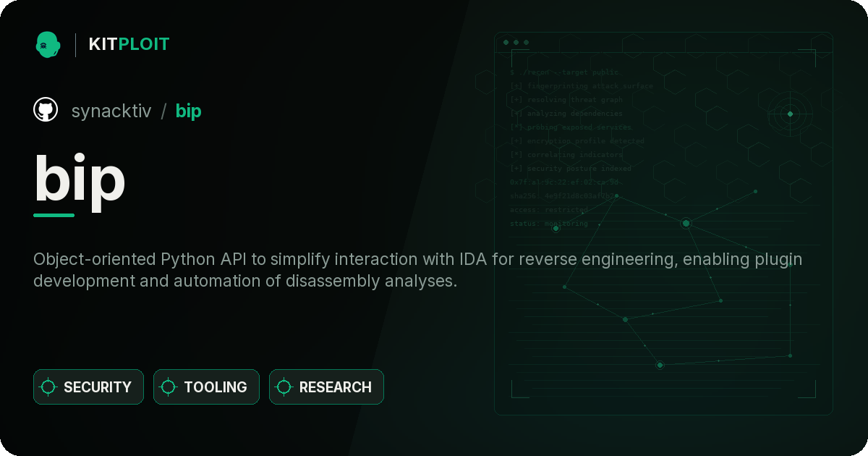Viewport: 868px width, 456px height.
Task: Select the TOOLING tag
Action: click(x=206, y=387)
